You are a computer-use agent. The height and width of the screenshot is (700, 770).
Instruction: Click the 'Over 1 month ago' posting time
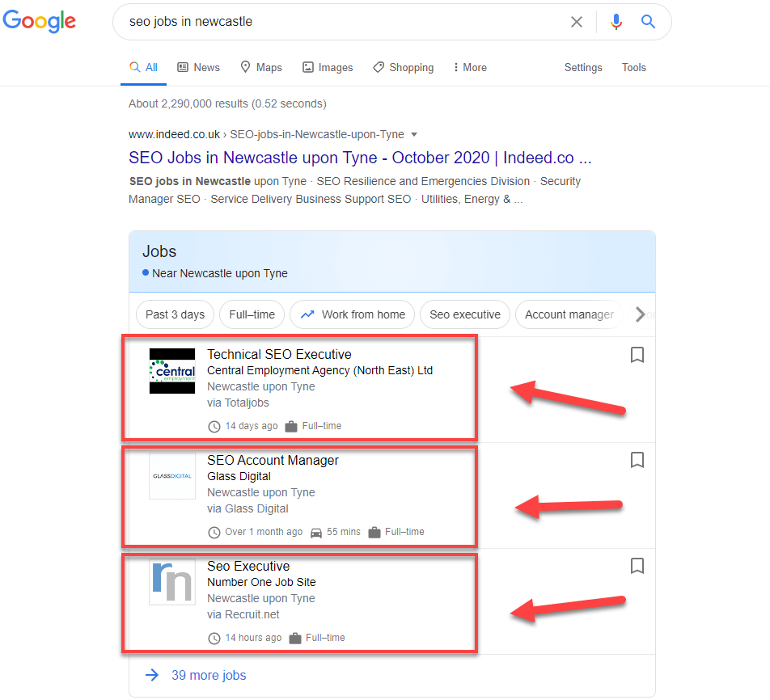(x=264, y=532)
